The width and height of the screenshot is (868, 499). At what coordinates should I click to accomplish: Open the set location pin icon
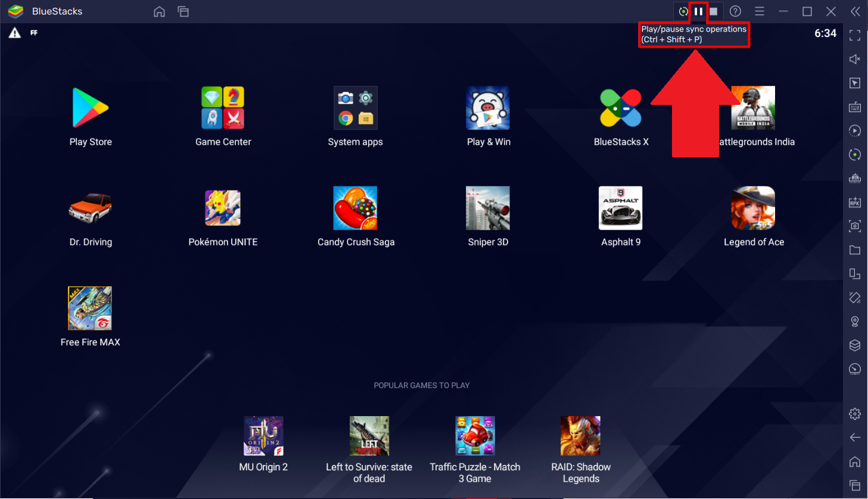tap(855, 321)
